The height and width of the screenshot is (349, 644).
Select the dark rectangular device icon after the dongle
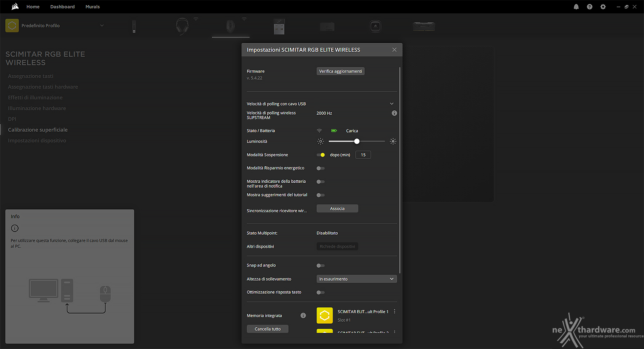[x=327, y=27]
